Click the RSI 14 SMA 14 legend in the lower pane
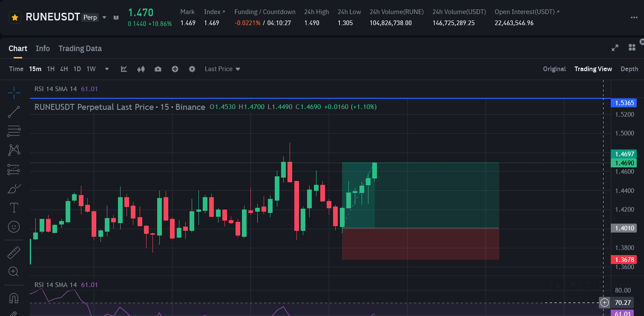 click(66, 285)
